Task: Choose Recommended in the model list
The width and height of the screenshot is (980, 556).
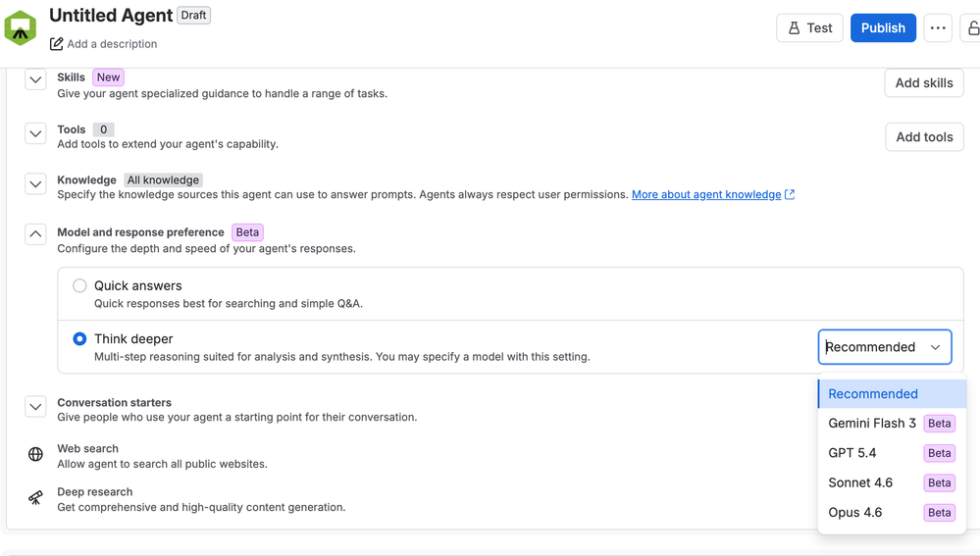Action: 892,393
